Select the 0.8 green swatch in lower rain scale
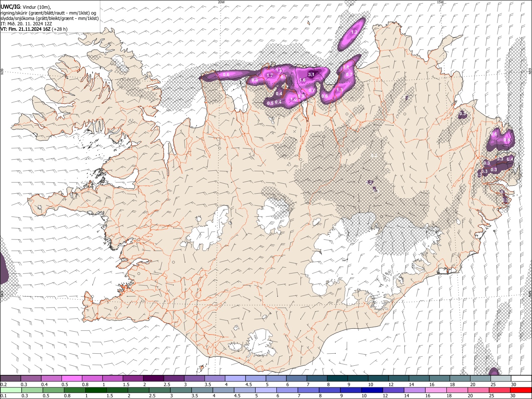Viewport: 532px width, 399px height. [74, 390]
